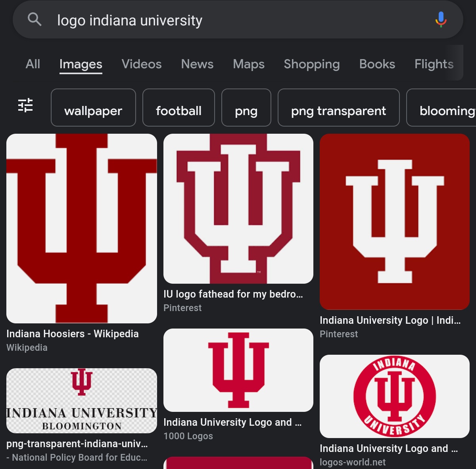Open the circular Indiana University seal image
The width and height of the screenshot is (476, 469).
pyautogui.click(x=395, y=396)
